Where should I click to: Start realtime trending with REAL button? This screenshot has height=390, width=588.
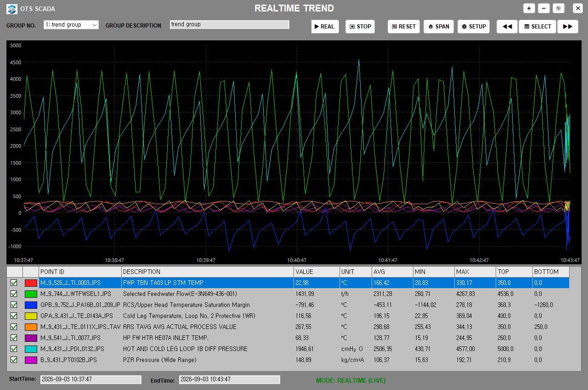tap(325, 27)
